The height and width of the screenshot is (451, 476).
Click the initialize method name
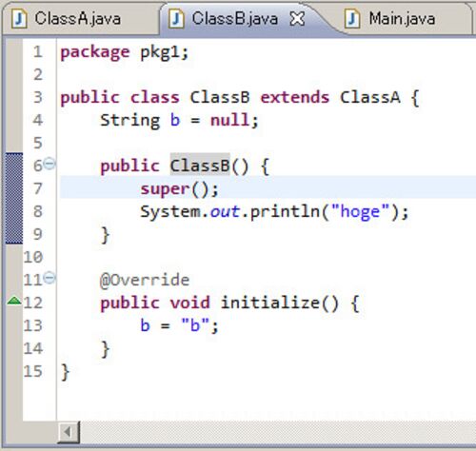[x=270, y=303]
